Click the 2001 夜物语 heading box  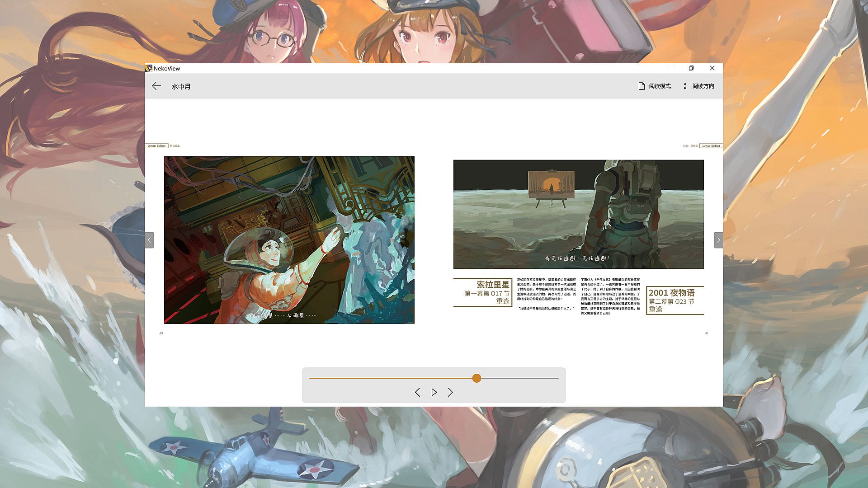click(675, 300)
